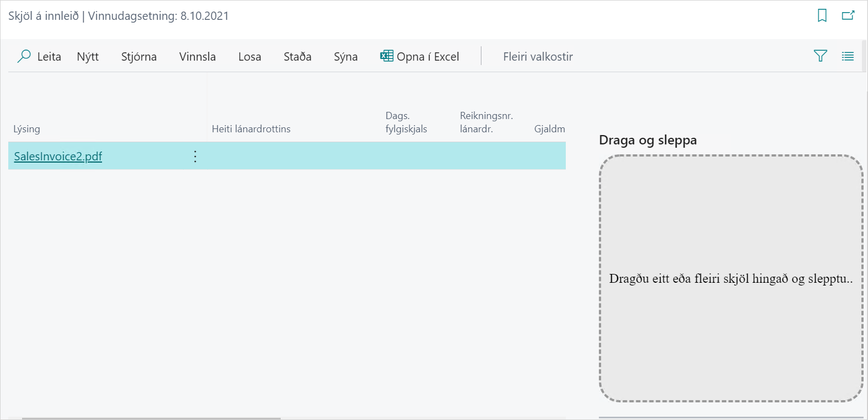Click the bookmark icon in the header
Screen dimensions: 868x420
click(822, 15)
